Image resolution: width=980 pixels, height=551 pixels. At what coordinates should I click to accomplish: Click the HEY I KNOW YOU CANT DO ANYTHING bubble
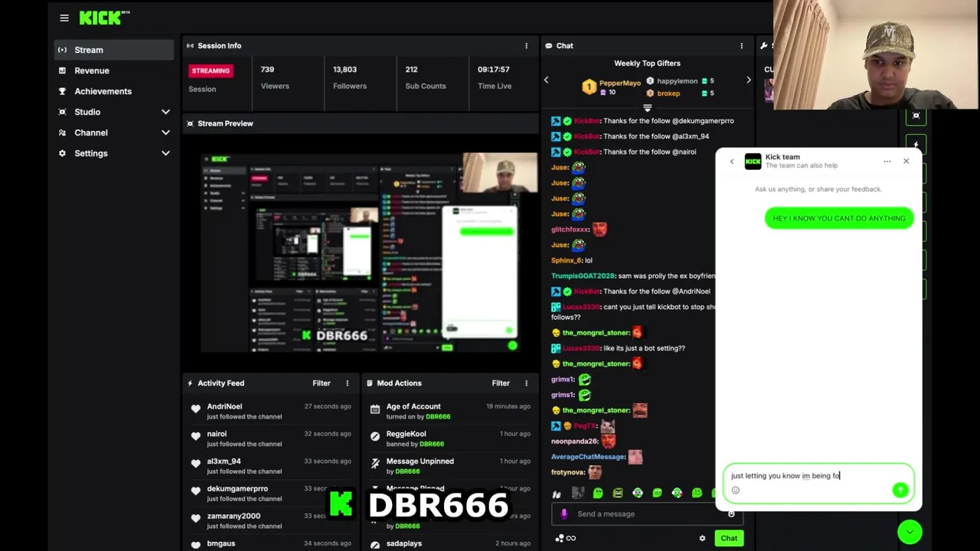pos(839,219)
